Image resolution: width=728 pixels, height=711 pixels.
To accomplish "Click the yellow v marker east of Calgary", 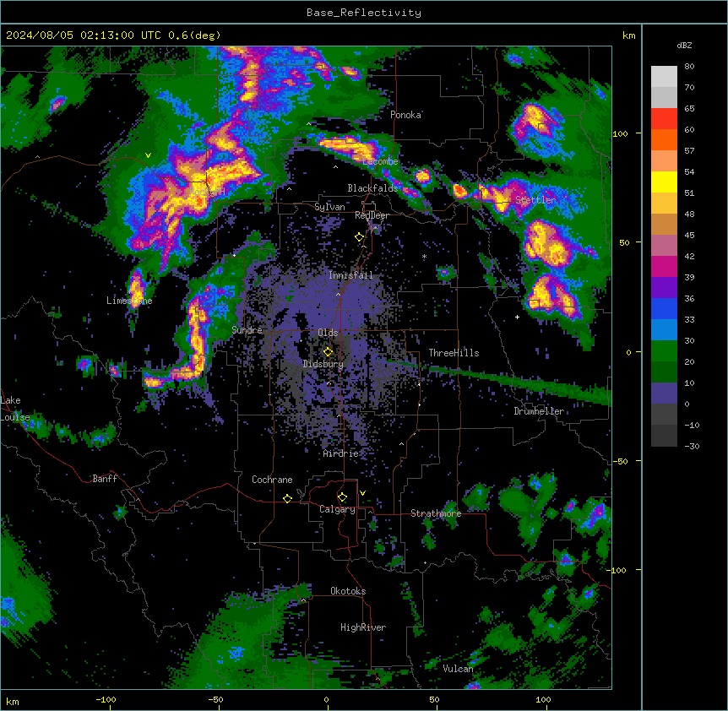I will click(x=362, y=493).
